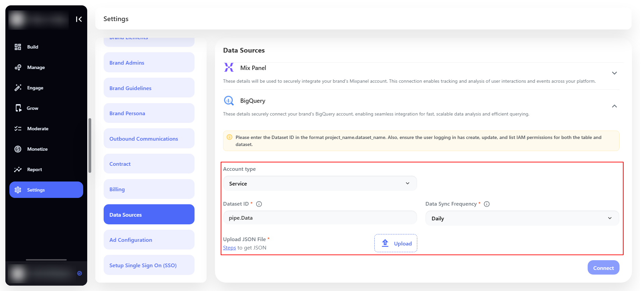Open the Account type Service dropdown

(320, 184)
